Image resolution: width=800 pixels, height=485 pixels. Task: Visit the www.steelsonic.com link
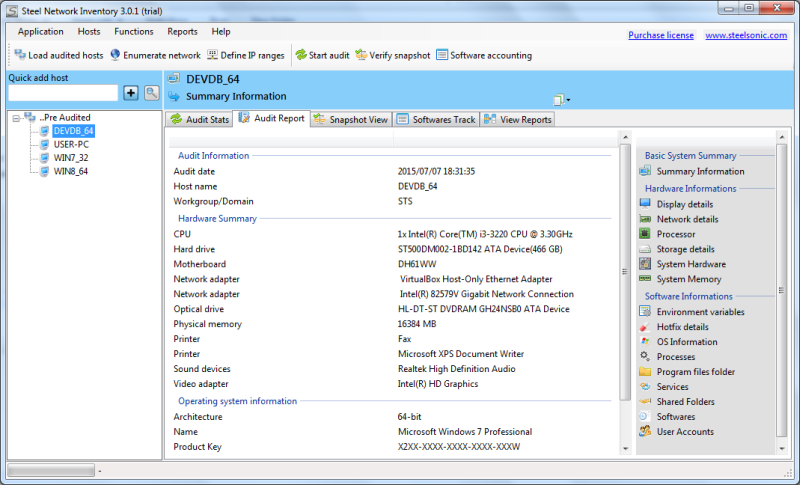click(x=746, y=35)
